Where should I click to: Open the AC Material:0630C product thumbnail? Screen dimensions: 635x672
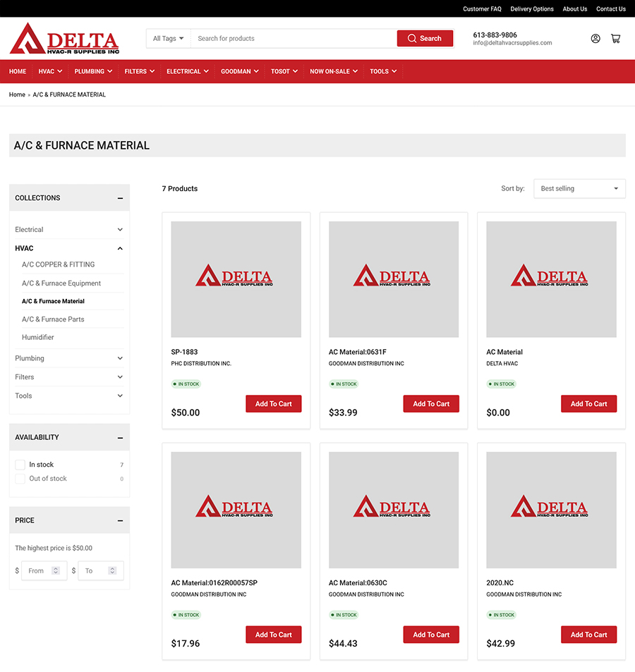click(x=394, y=510)
